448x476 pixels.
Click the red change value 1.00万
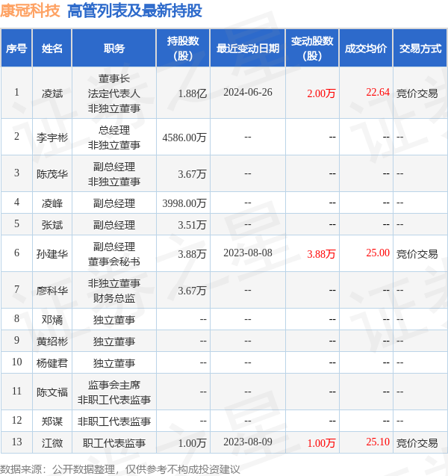321,443
